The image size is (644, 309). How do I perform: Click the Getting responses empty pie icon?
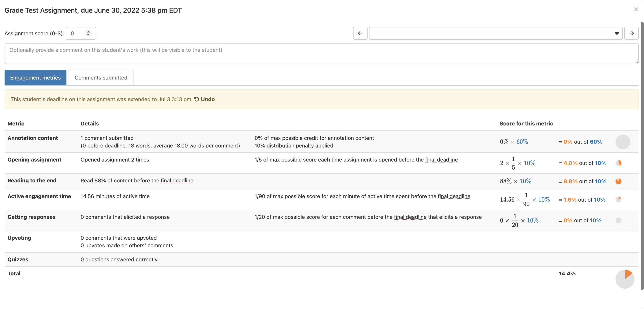click(618, 220)
